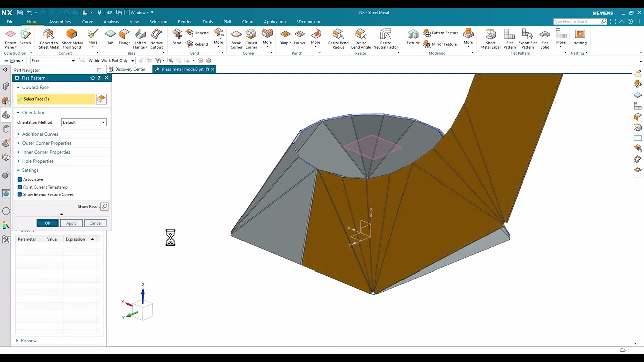Click the Apply button
Image resolution: width=644 pixels, height=362 pixels.
click(71, 223)
